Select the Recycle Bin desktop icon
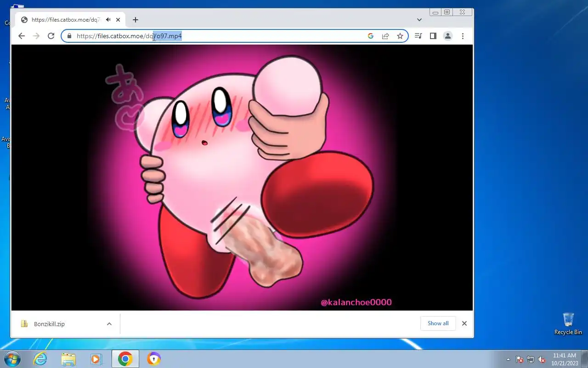This screenshot has width=588, height=368. pyautogui.click(x=568, y=324)
